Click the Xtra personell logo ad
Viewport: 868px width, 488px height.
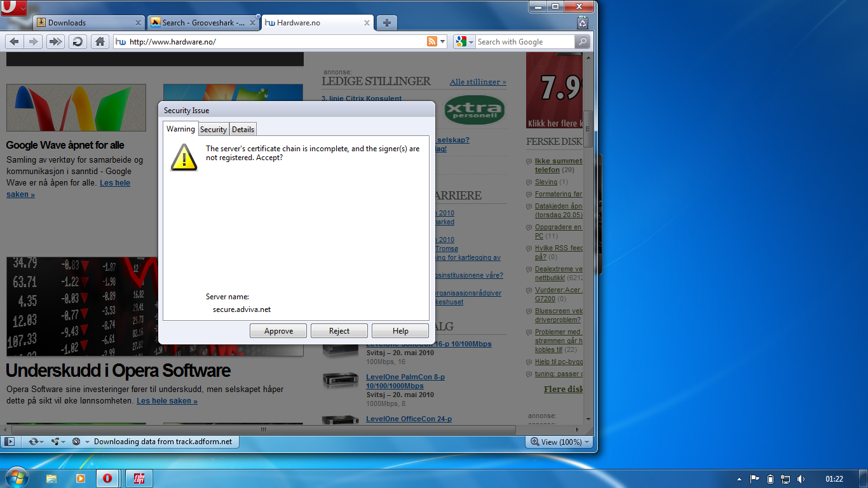pos(474,109)
